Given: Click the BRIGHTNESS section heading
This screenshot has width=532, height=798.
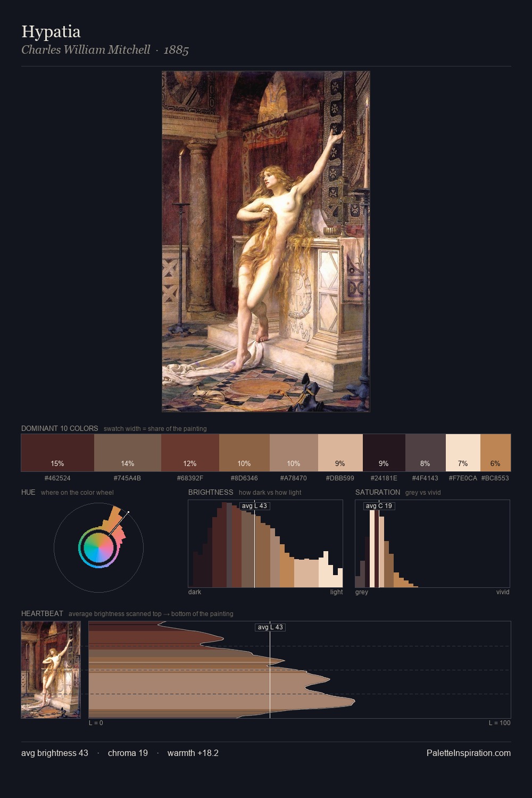Looking at the screenshot, I should [211, 492].
